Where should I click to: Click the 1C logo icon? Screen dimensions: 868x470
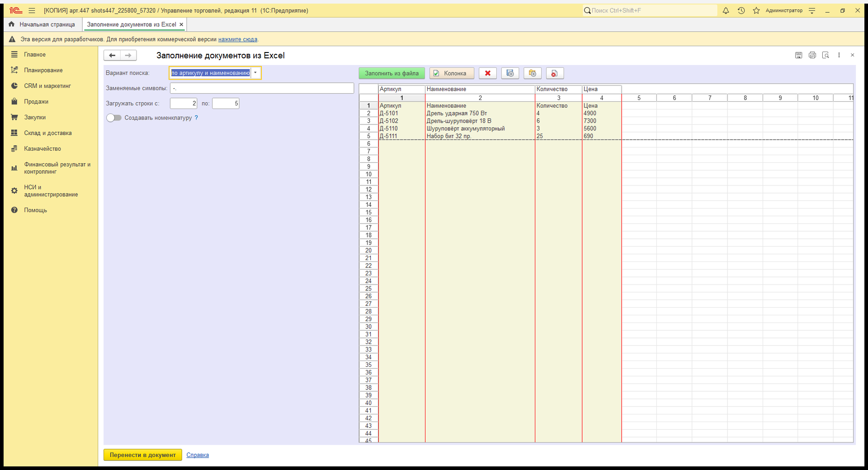tap(15, 10)
